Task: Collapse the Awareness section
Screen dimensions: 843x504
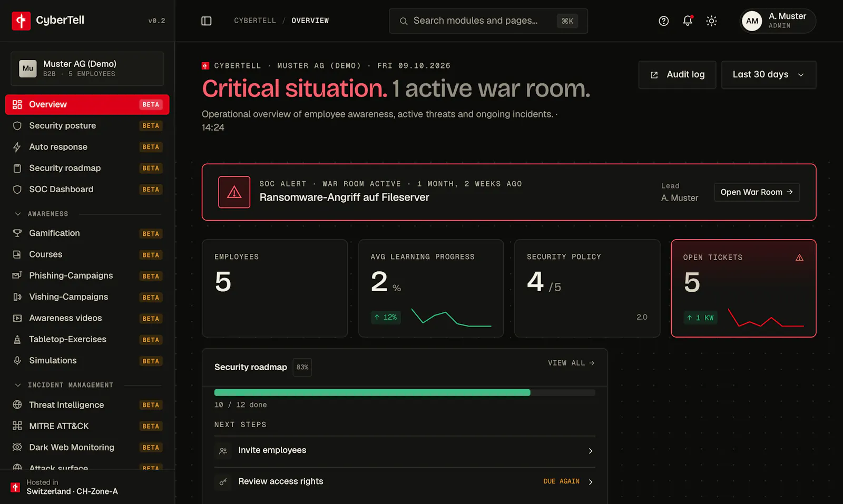Action: [18, 214]
